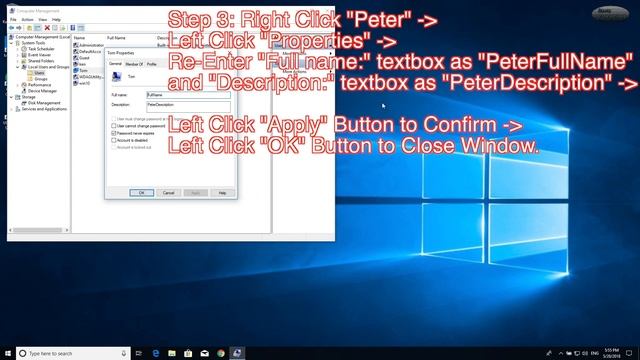The image size is (640, 360).
Task: Open the Action menu
Action: 27,20
